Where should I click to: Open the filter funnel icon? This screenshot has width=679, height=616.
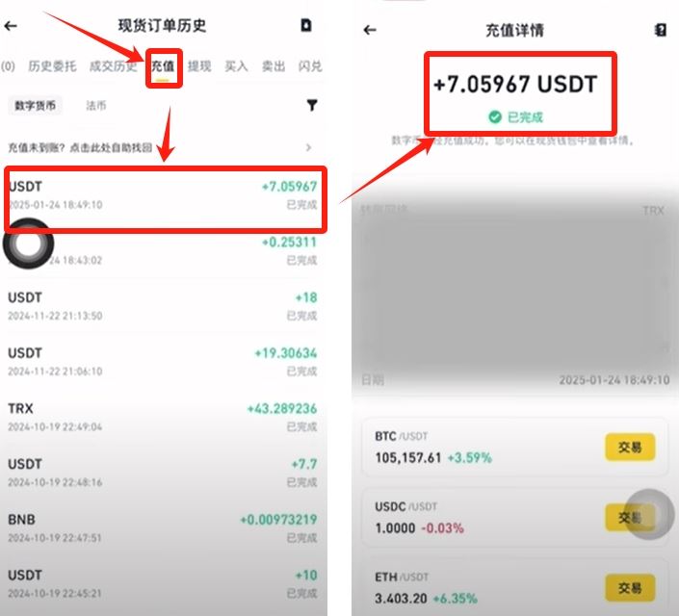point(312,105)
